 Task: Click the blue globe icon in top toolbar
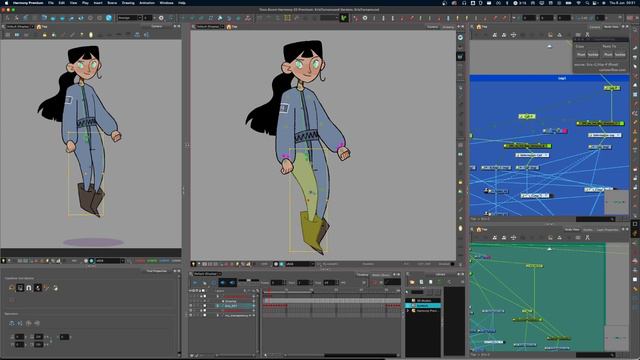tap(109, 18)
